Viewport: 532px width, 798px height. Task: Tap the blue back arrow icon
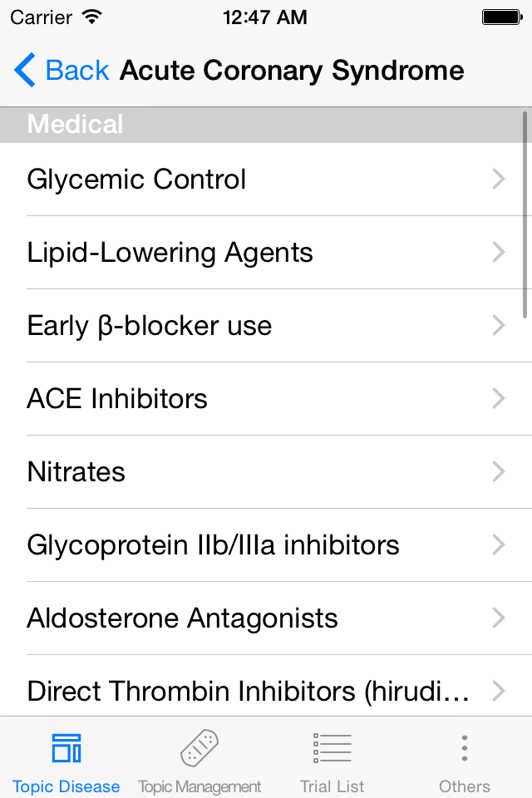(24, 70)
